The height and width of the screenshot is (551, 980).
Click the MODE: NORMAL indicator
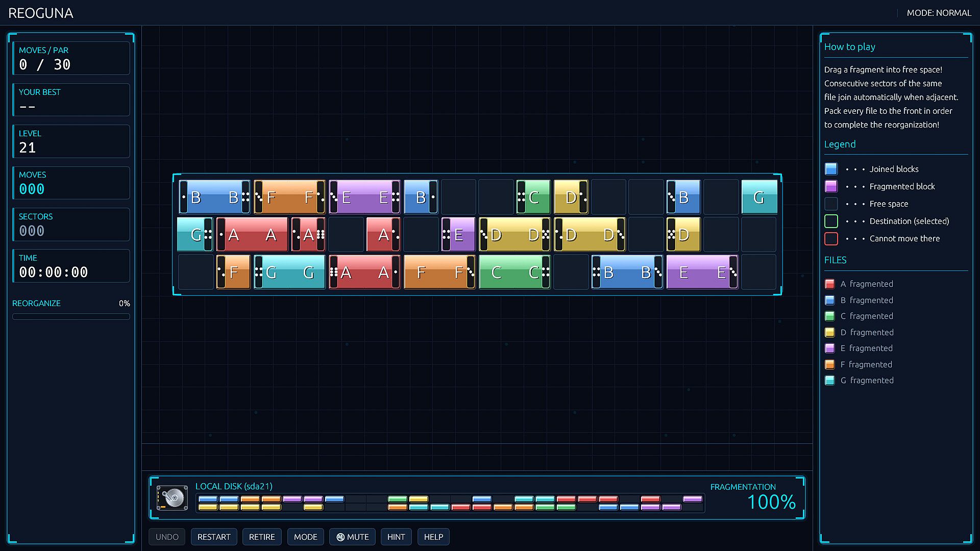(x=939, y=13)
